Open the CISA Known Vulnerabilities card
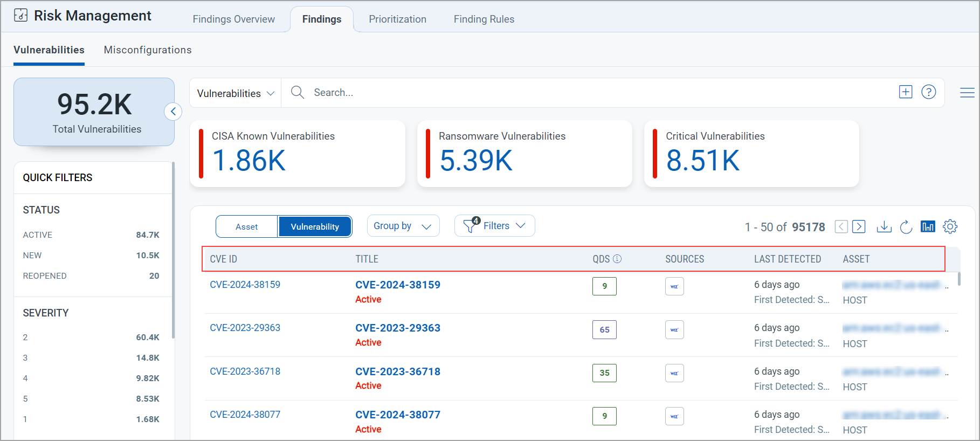Screen dimensions: 980x441 coord(298,154)
